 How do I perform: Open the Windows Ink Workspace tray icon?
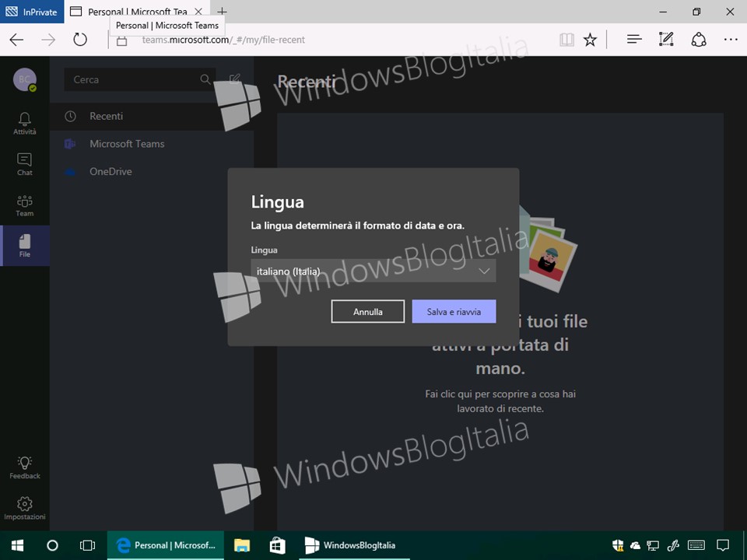pyautogui.click(x=673, y=545)
